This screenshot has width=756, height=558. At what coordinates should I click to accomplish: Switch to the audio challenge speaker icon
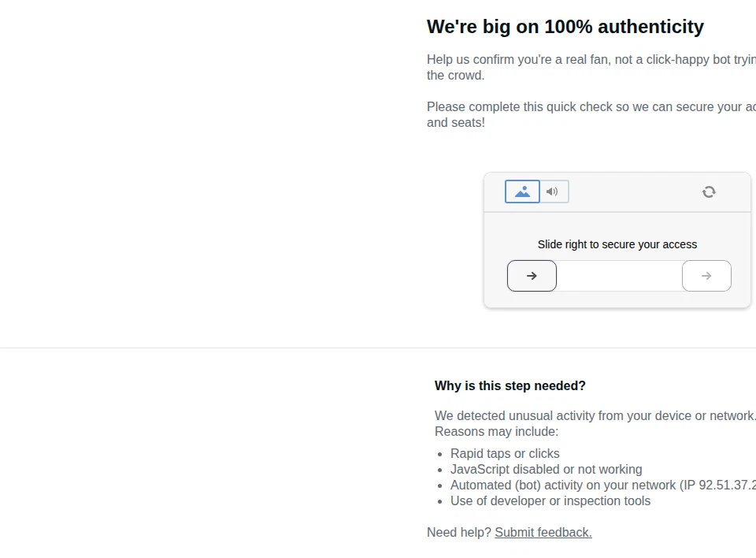[x=553, y=192]
